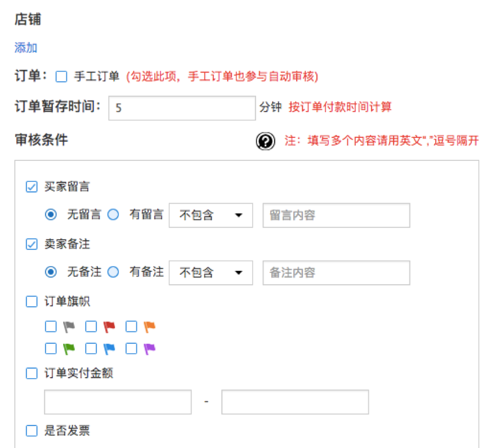Viewport: 487px width, 448px height.
Task: Open the 不包含 dropdown for buyer message
Action: [x=211, y=215]
